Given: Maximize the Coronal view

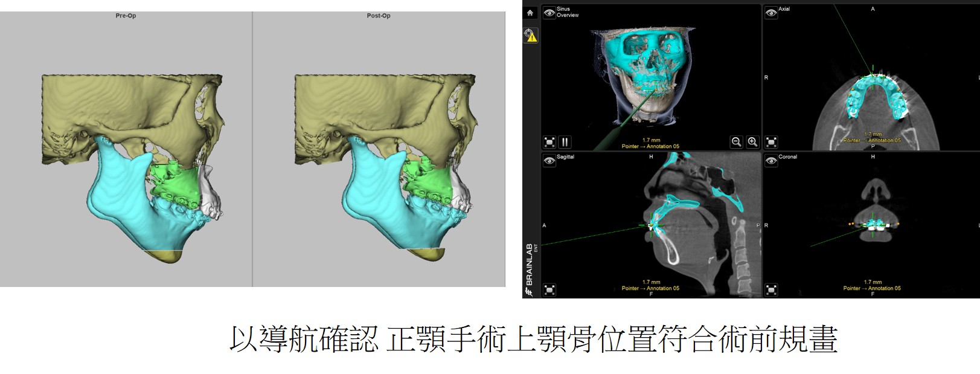Looking at the screenshot, I should (x=771, y=289).
